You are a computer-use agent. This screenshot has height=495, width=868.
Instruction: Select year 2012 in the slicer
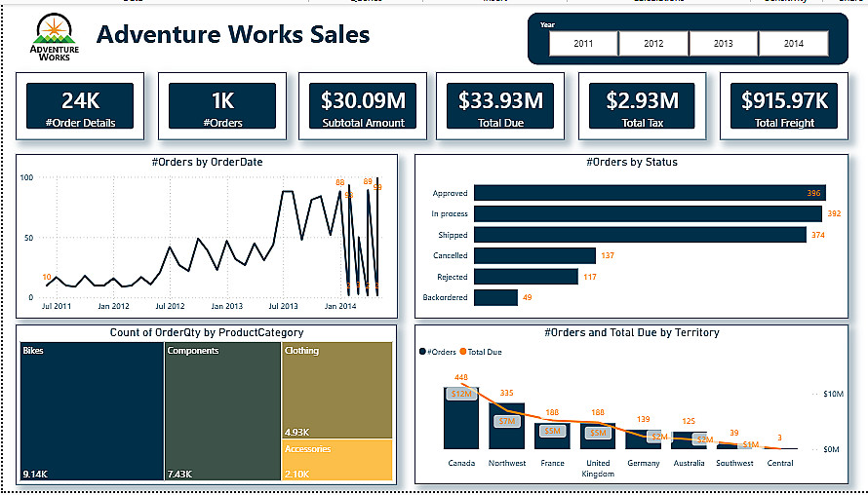click(x=653, y=43)
